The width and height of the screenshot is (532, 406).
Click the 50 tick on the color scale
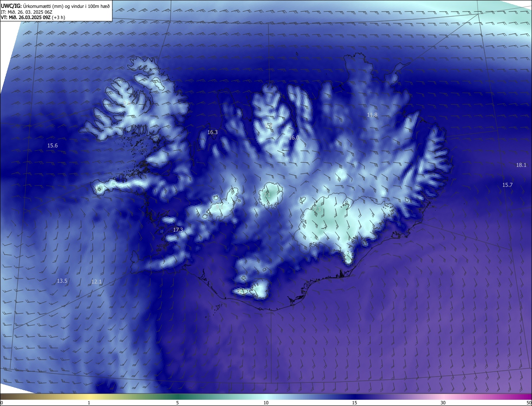tap(529, 403)
